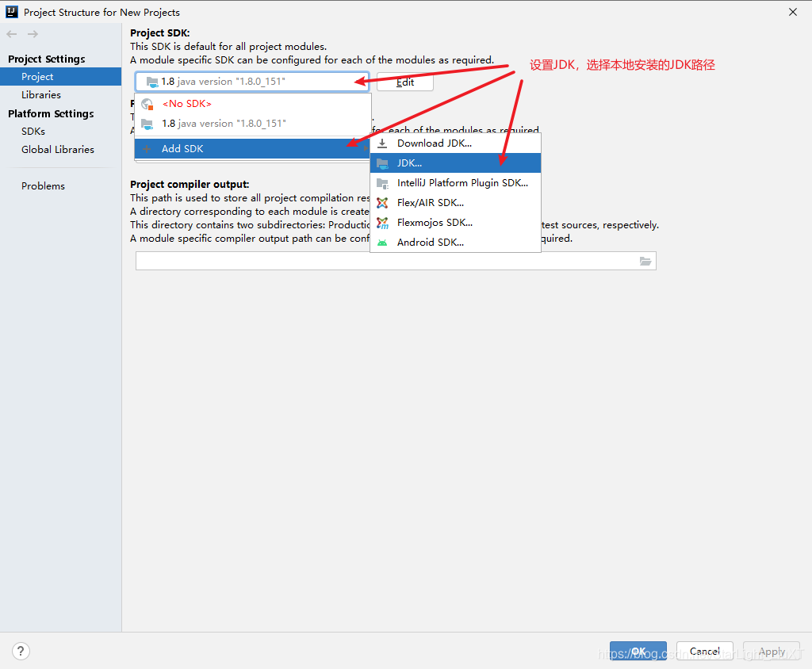Click the Apply button

pos(772,652)
